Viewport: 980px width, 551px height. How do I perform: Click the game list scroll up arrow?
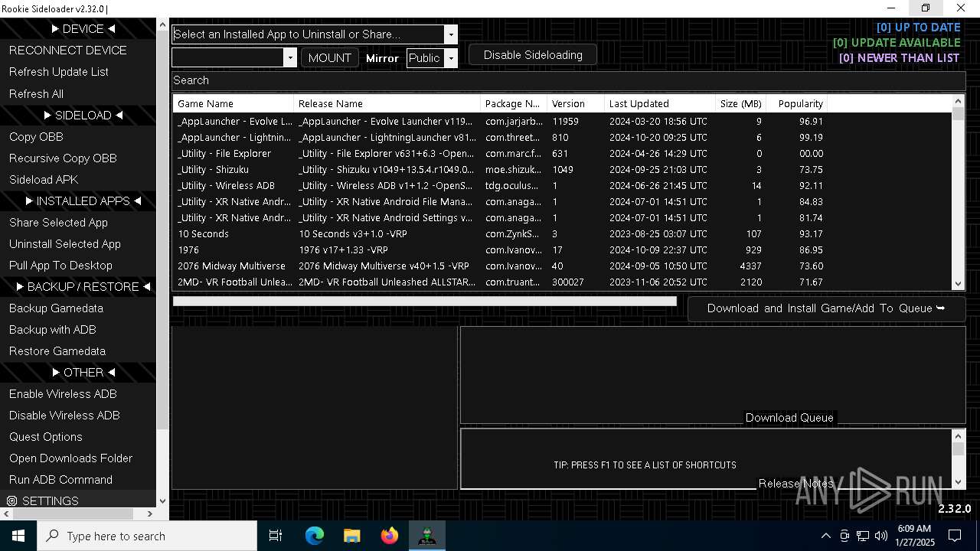(958, 101)
